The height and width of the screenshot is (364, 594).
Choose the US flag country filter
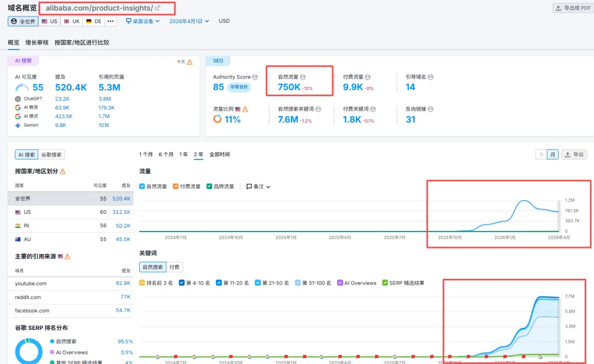click(50, 21)
